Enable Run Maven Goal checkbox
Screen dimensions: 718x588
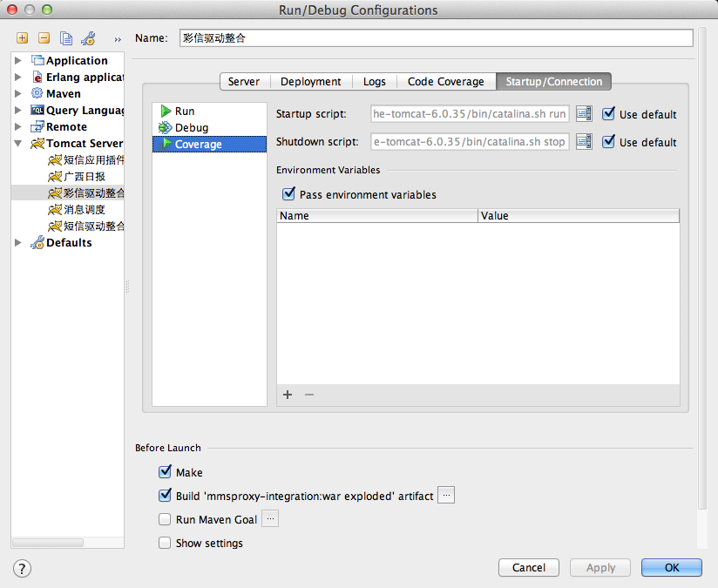click(x=165, y=519)
